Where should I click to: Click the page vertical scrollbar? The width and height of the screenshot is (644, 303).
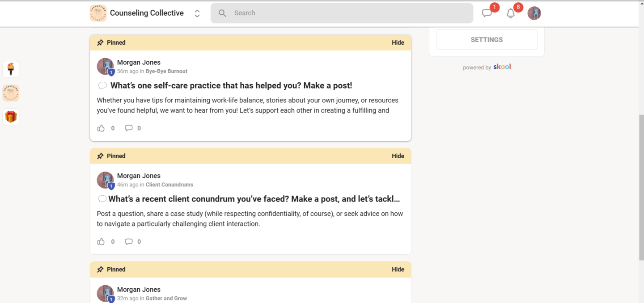pos(641,188)
